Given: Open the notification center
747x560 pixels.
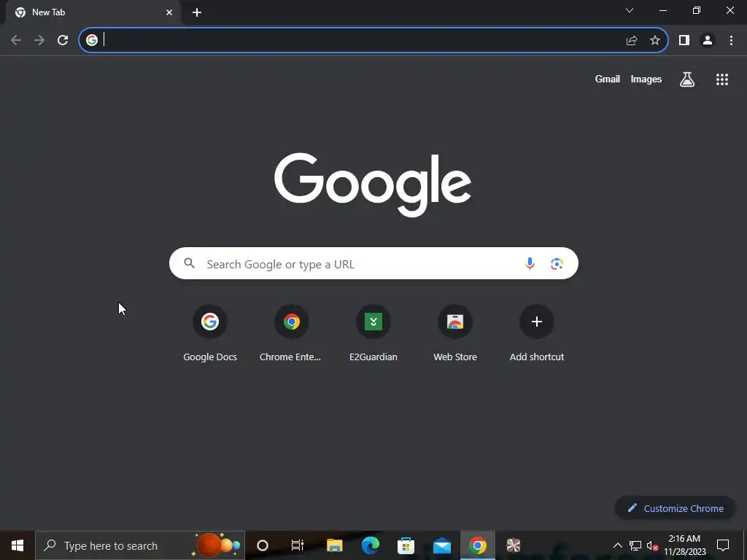Looking at the screenshot, I should (x=723, y=545).
